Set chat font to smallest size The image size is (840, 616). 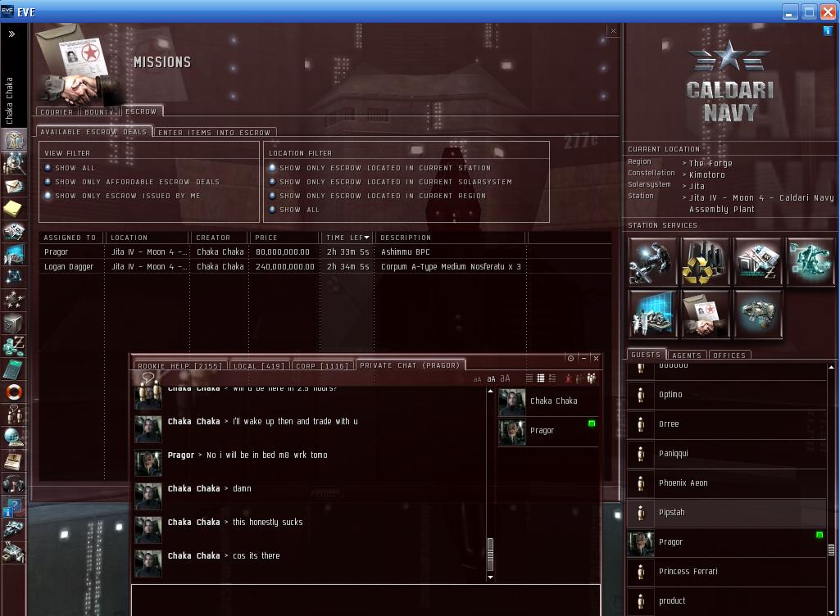(477, 379)
